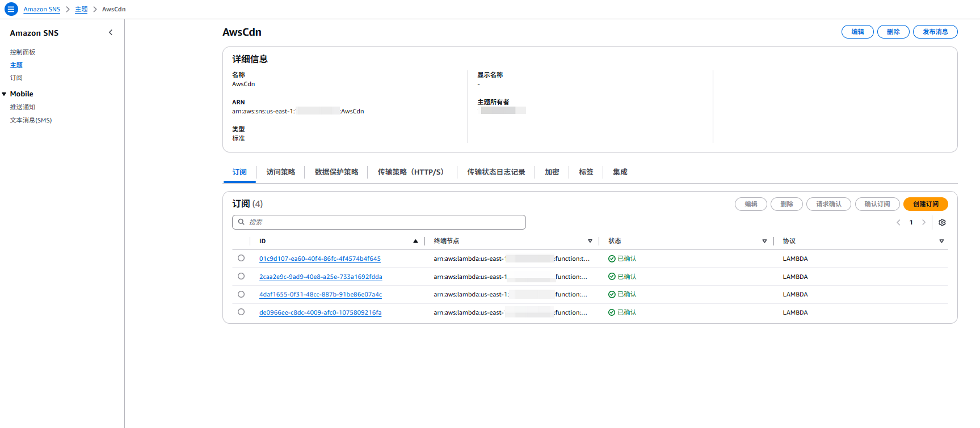Open the 传输策略 (HTTP/S) tab

(413, 172)
